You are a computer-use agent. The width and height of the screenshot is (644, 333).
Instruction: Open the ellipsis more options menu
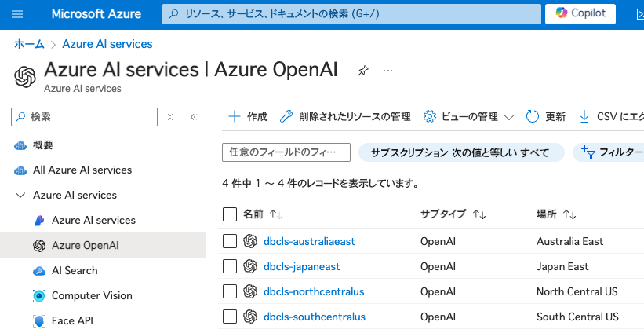tap(387, 71)
